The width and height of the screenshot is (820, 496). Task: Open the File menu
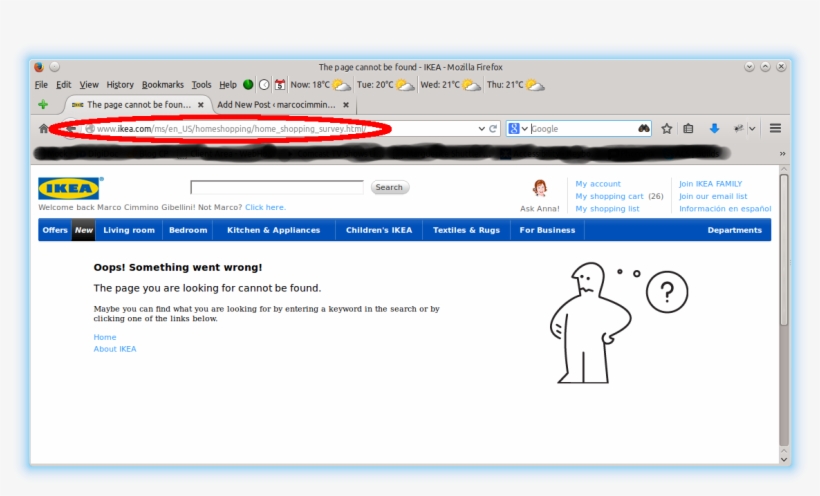click(x=41, y=84)
